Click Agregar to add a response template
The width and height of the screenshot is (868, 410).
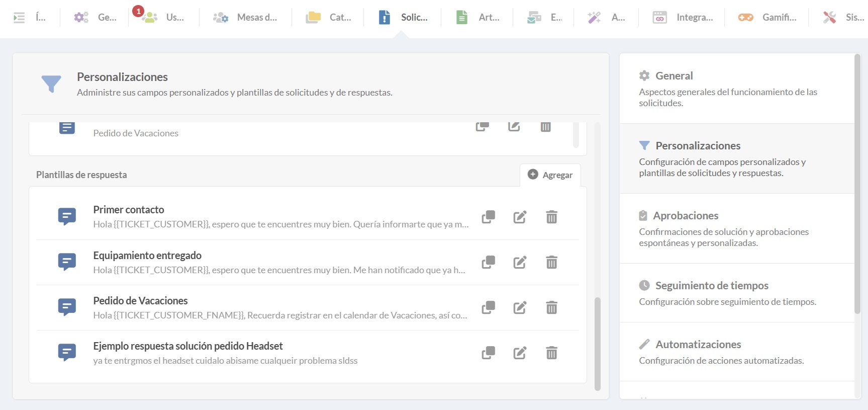(x=550, y=175)
